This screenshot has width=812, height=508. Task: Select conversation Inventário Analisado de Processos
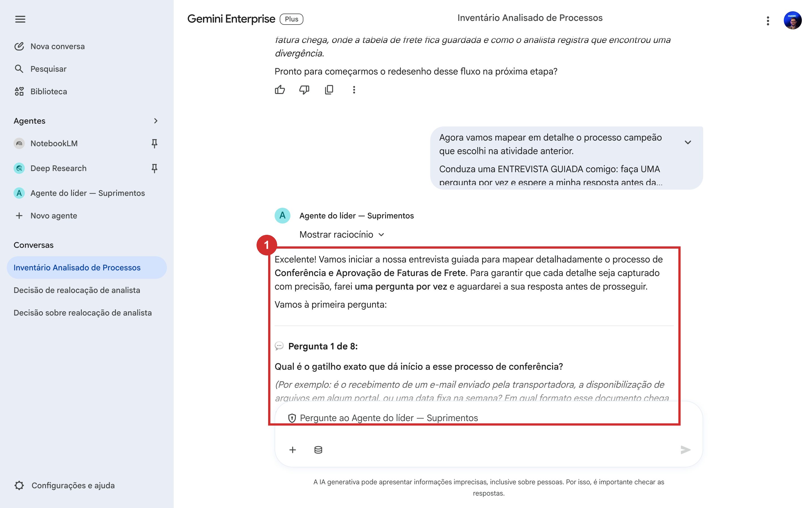pyautogui.click(x=87, y=268)
